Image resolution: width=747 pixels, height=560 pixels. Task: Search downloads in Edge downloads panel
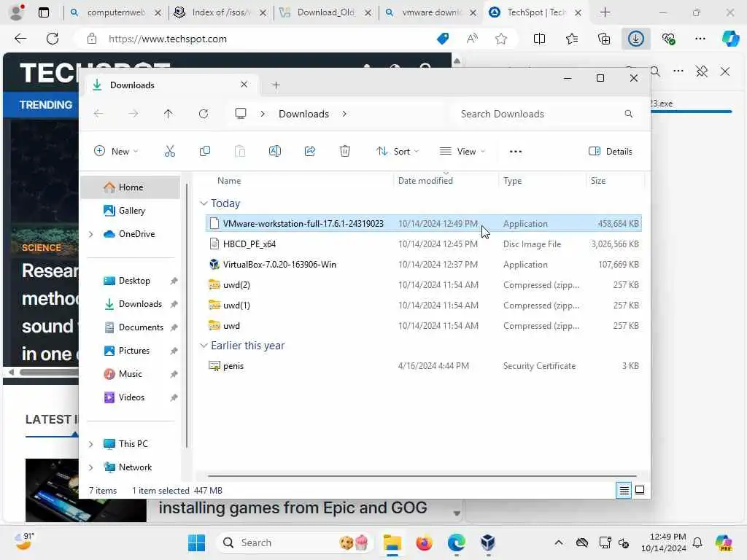pos(655,72)
